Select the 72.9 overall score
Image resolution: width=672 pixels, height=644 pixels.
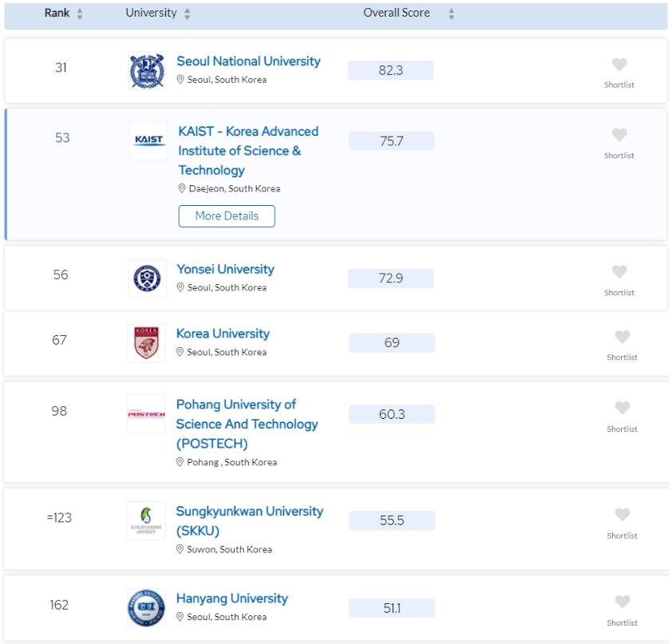click(391, 279)
